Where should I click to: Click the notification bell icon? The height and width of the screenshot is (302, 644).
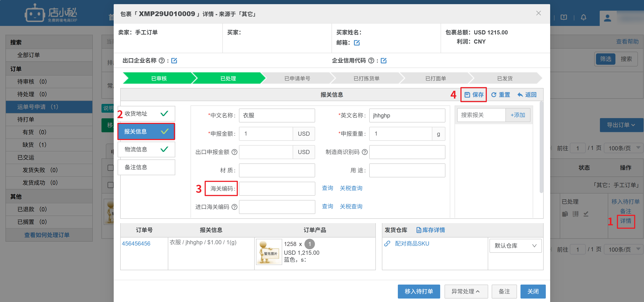583,17
